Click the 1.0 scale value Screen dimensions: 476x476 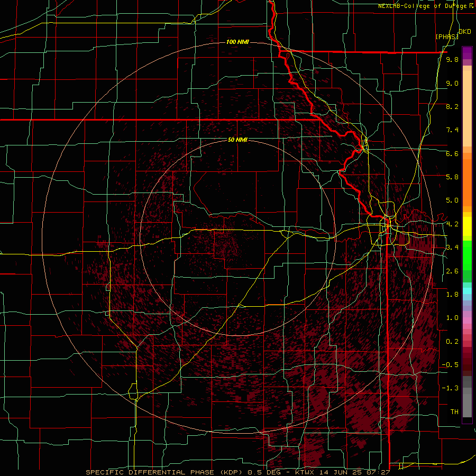coord(452,318)
